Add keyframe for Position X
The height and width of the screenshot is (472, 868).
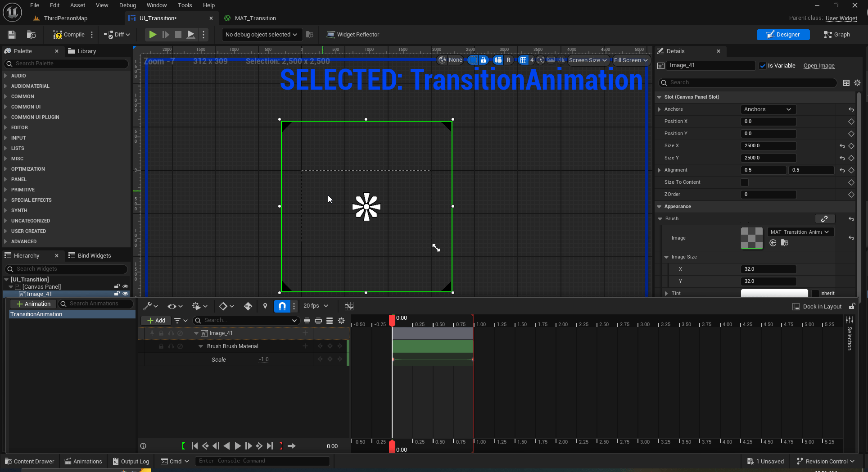851,122
